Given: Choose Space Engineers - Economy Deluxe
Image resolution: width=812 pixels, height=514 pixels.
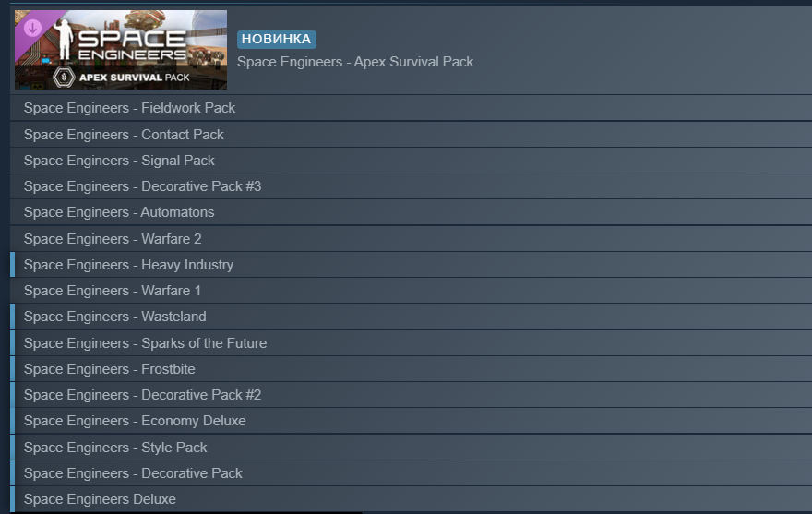Looking at the screenshot, I should click(x=412, y=420).
